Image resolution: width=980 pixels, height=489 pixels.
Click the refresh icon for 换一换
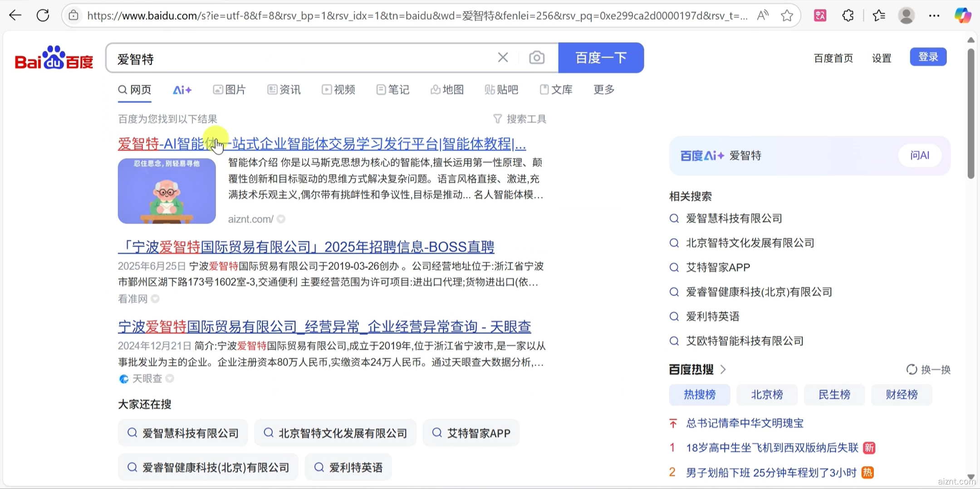(x=911, y=370)
